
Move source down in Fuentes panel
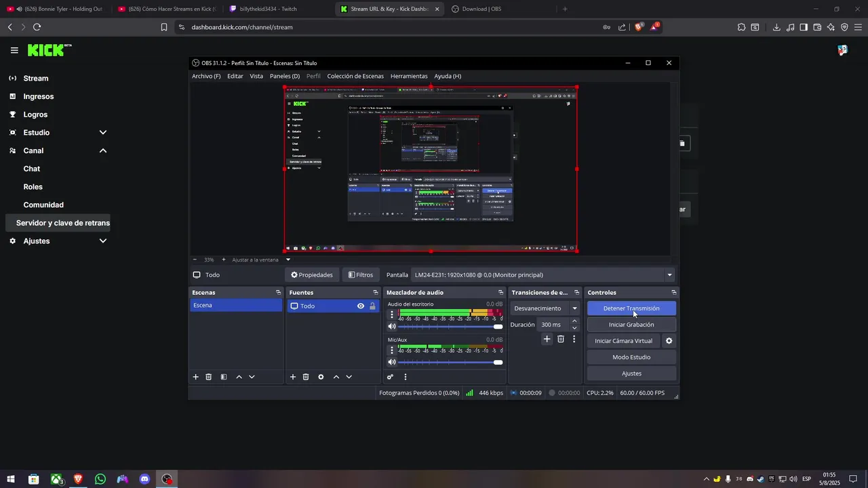(349, 377)
